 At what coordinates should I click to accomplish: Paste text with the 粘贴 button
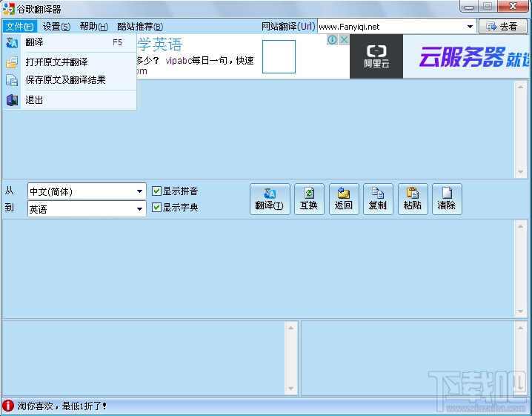click(413, 199)
